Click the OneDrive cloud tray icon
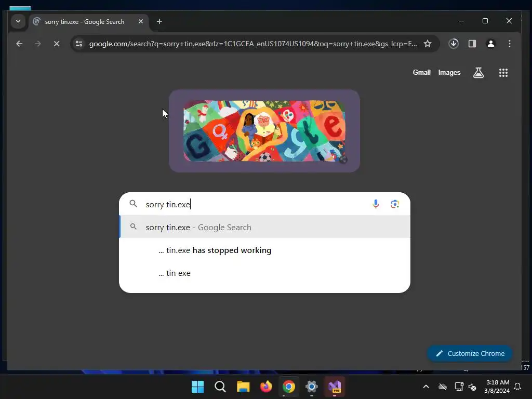 (443, 387)
